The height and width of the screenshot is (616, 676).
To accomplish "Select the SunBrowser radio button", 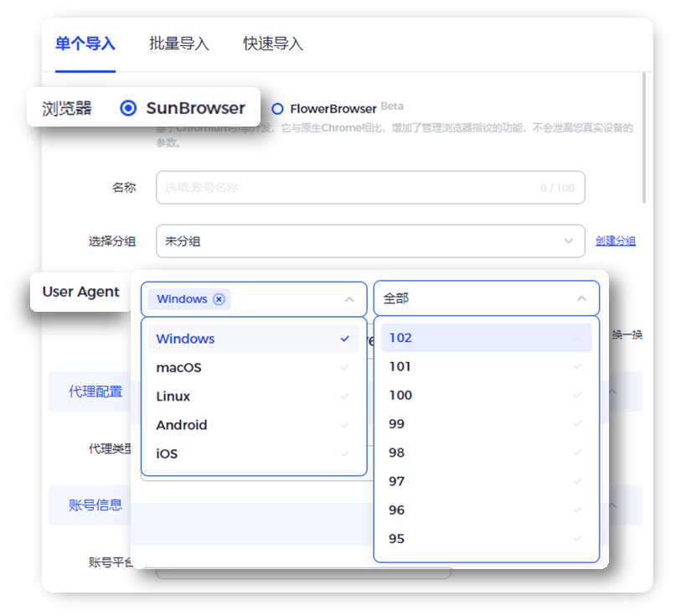I will point(128,108).
